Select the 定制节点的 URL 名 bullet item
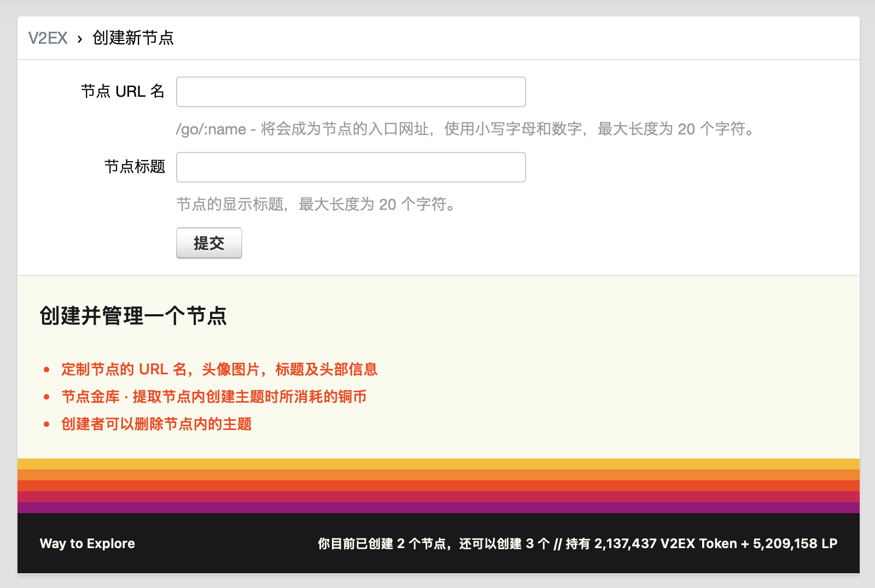 pyautogui.click(x=219, y=369)
